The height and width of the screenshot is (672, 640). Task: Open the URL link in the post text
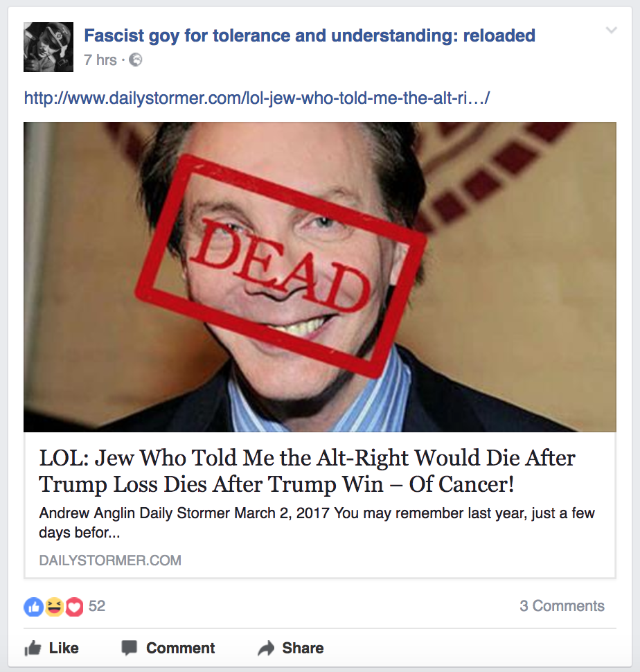[256, 98]
